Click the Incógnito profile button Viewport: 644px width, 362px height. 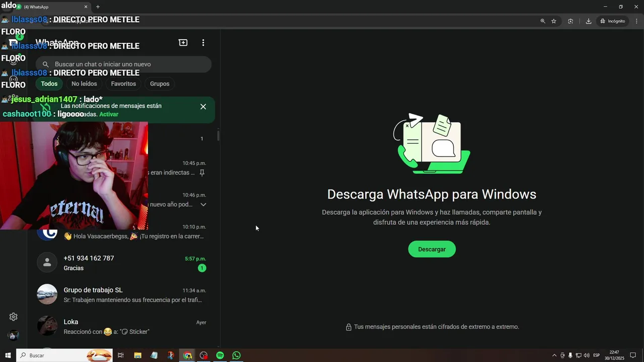[x=613, y=21]
